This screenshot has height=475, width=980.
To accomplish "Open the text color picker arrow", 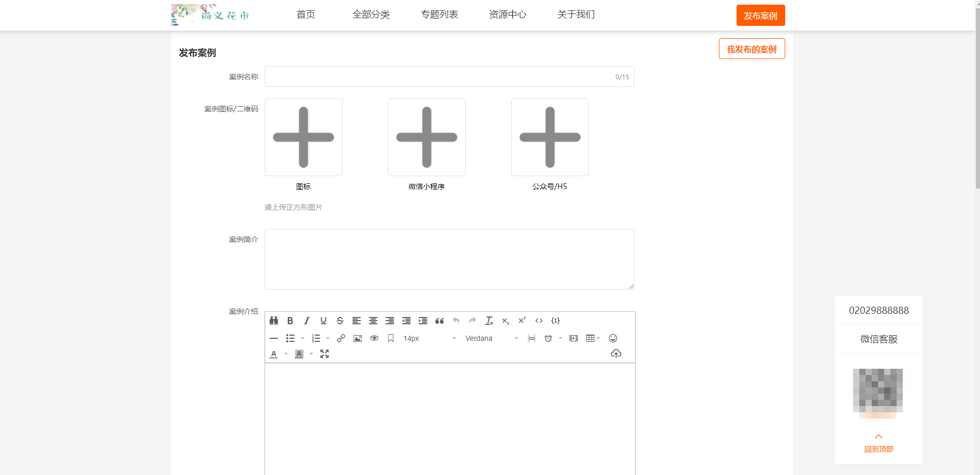I will (x=286, y=354).
